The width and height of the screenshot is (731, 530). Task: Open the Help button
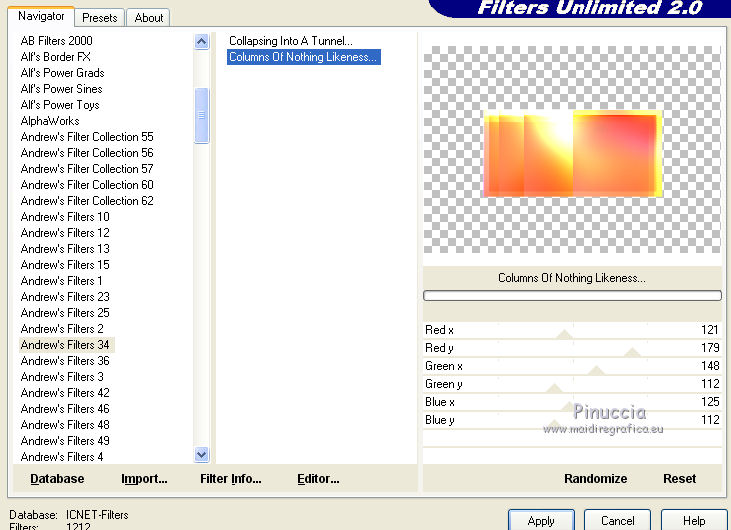(x=694, y=520)
